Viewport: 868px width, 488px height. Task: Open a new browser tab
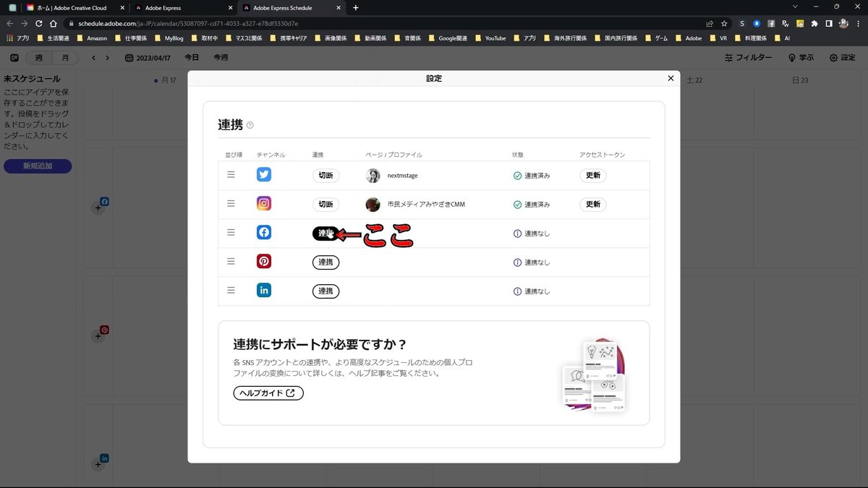(355, 7)
